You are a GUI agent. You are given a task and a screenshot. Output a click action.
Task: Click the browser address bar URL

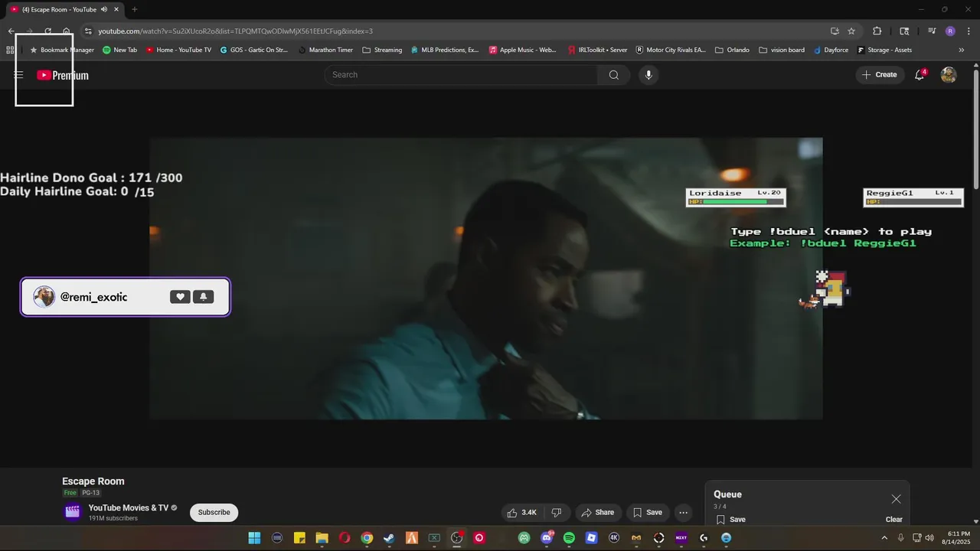point(235,31)
